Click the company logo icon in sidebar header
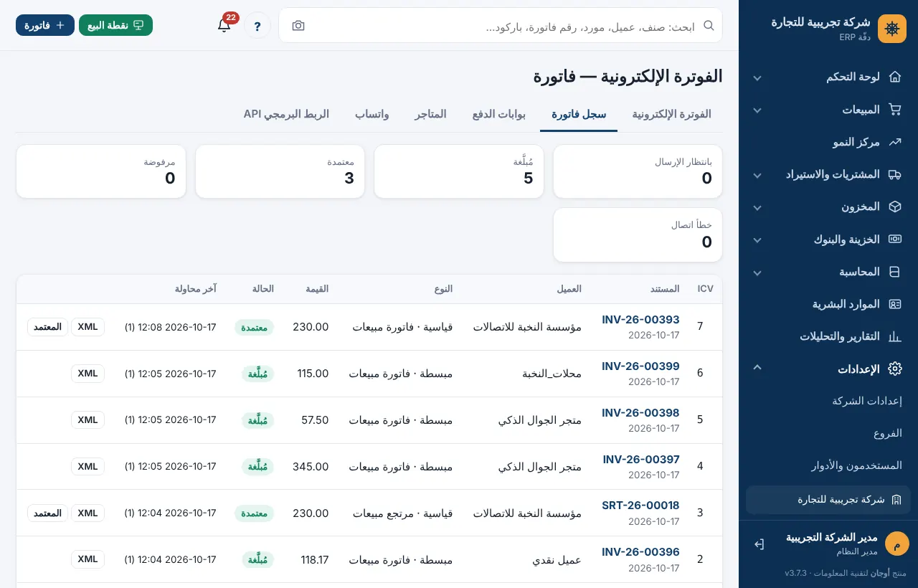The height and width of the screenshot is (588, 918). coord(892,29)
